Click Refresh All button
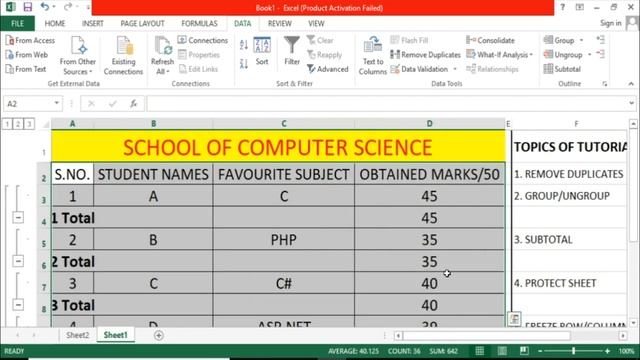 pos(162,56)
